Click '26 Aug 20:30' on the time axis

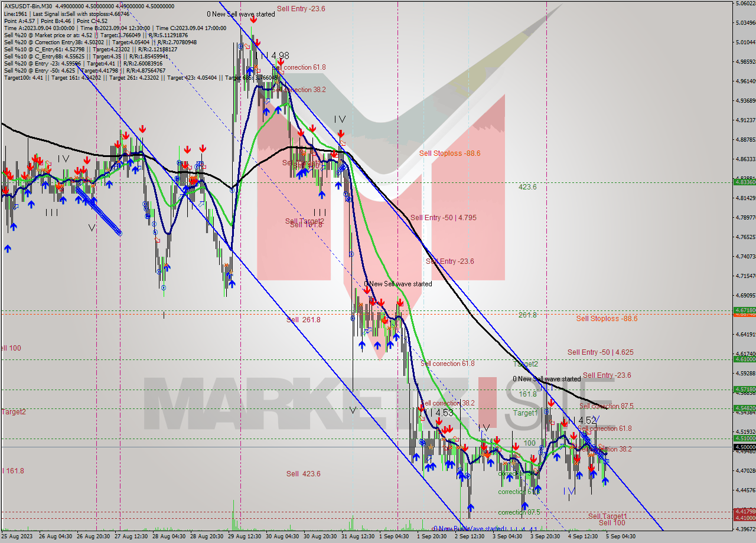coord(94,537)
